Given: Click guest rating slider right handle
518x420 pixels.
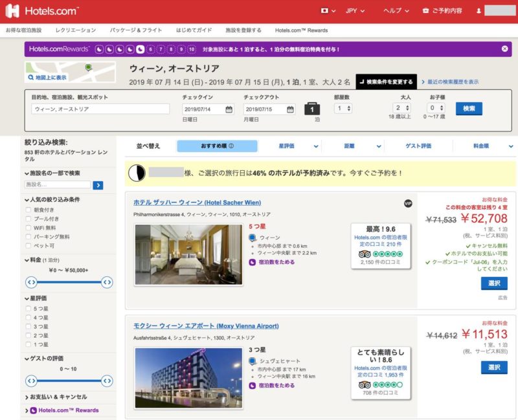Looking at the screenshot, I should click(x=107, y=381).
